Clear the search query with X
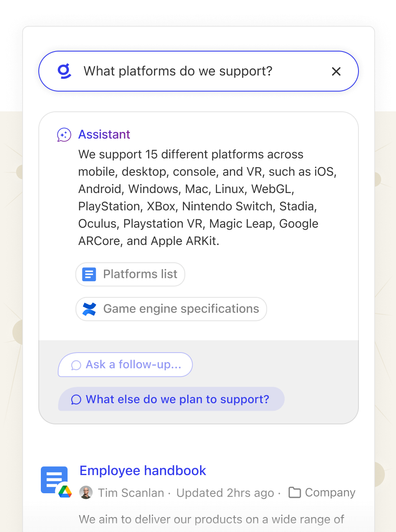Screen dimensions: 396x532 click(x=336, y=72)
